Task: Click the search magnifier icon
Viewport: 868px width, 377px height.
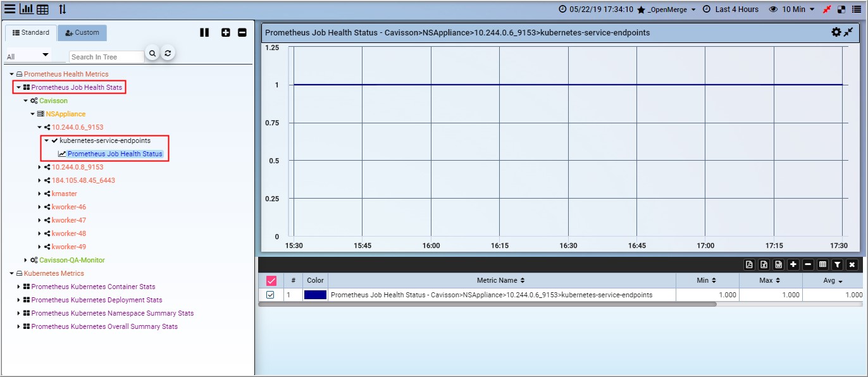Action: coord(152,54)
